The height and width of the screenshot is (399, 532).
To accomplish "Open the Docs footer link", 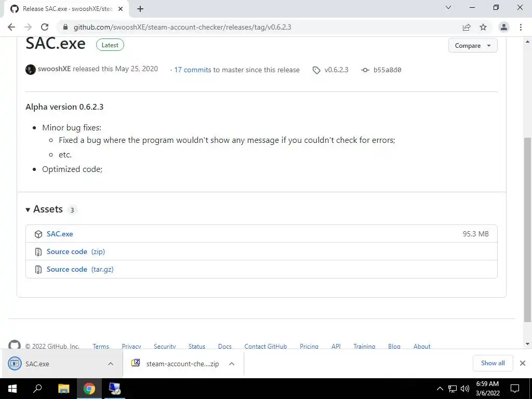I will (224, 346).
